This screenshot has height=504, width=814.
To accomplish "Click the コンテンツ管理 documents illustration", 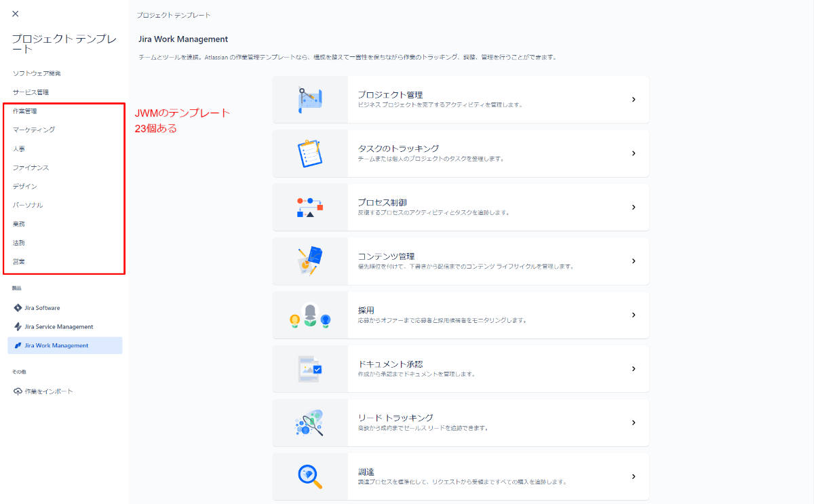I will coord(310,261).
